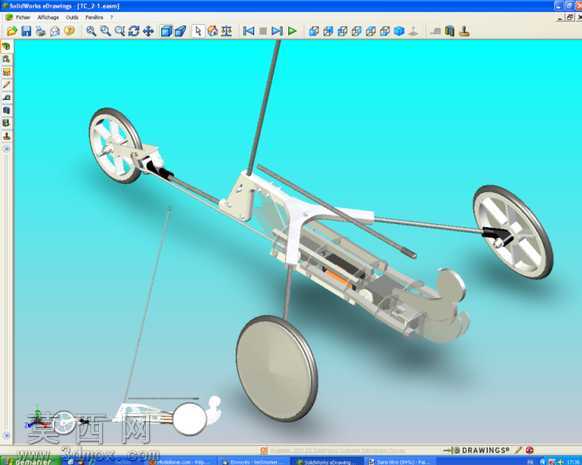
Task: Click the first standard-view cube after Play
Action: (x=314, y=31)
